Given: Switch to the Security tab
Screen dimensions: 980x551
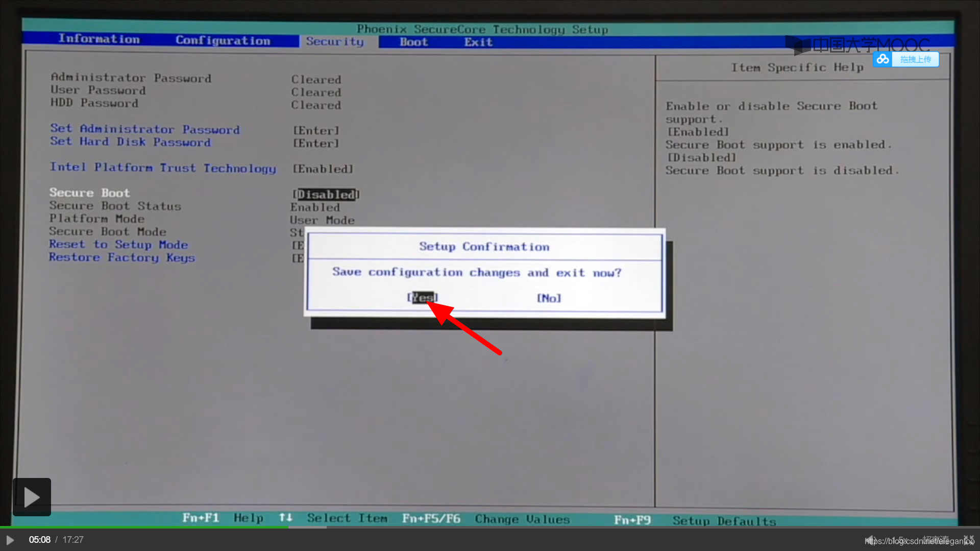Looking at the screenshot, I should [x=335, y=41].
